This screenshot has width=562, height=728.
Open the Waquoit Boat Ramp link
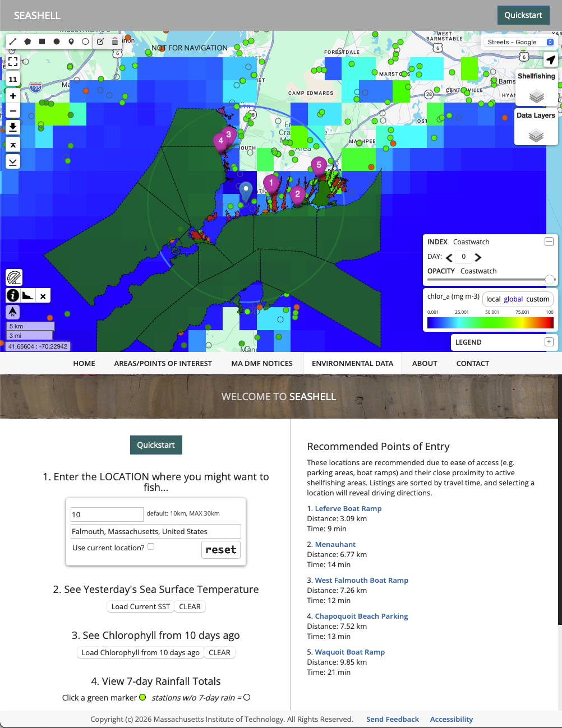pyautogui.click(x=350, y=652)
